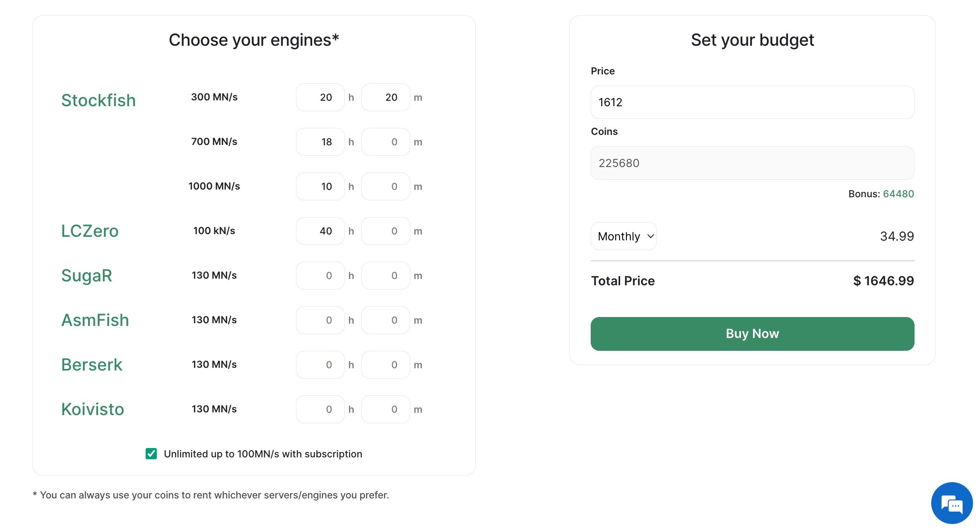Click the AsmFish engine label

point(94,320)
